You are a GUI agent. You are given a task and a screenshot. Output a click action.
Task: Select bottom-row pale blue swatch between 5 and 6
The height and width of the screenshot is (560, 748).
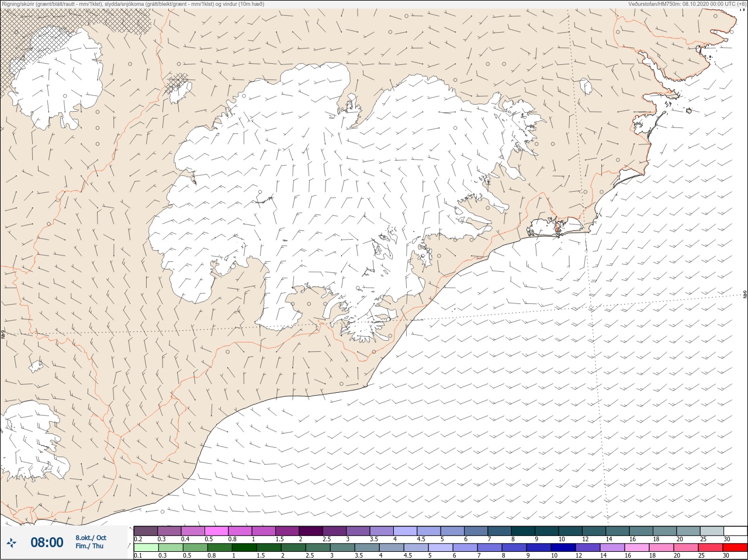442,548
